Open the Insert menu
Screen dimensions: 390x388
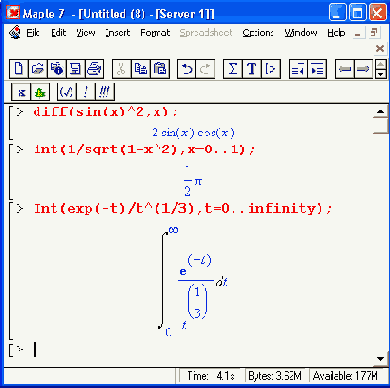click(118, 33)
